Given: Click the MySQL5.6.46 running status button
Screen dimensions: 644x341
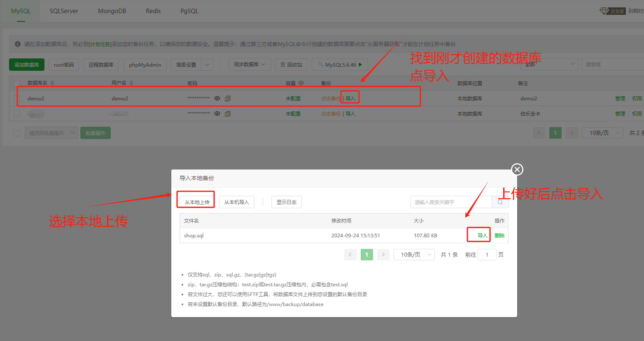Looking at the screenshot, I should (340, 65).
